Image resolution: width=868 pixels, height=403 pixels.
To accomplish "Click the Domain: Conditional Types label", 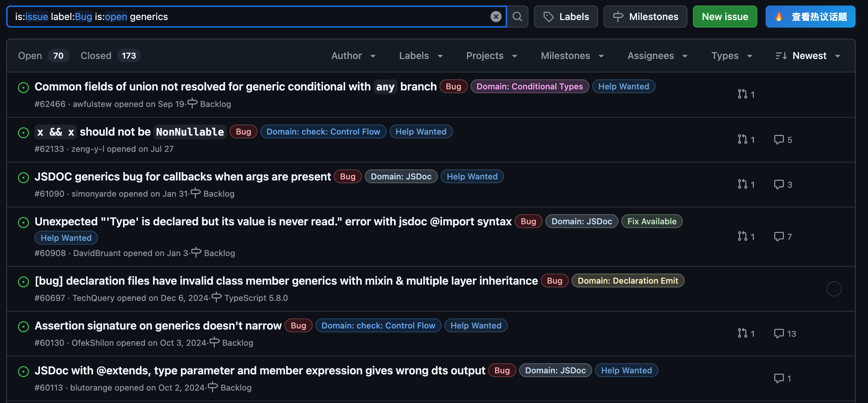I will (x=529, y=87).
